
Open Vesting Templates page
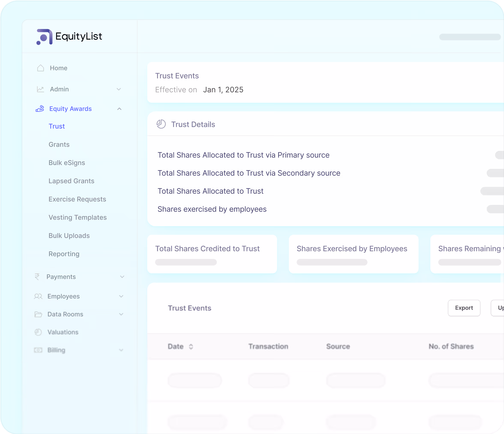click(78, 217)
